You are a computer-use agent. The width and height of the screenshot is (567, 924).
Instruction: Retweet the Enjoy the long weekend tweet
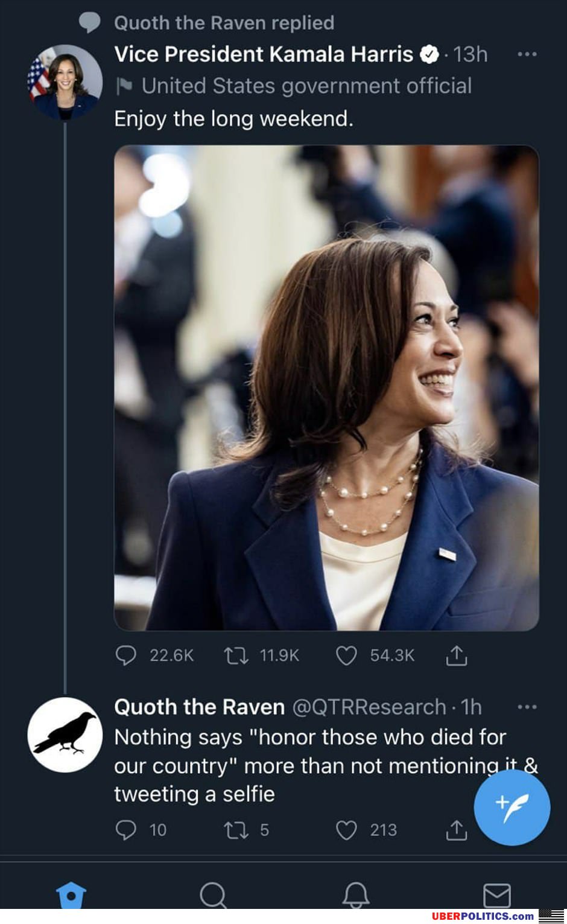[x=236, y=655]
